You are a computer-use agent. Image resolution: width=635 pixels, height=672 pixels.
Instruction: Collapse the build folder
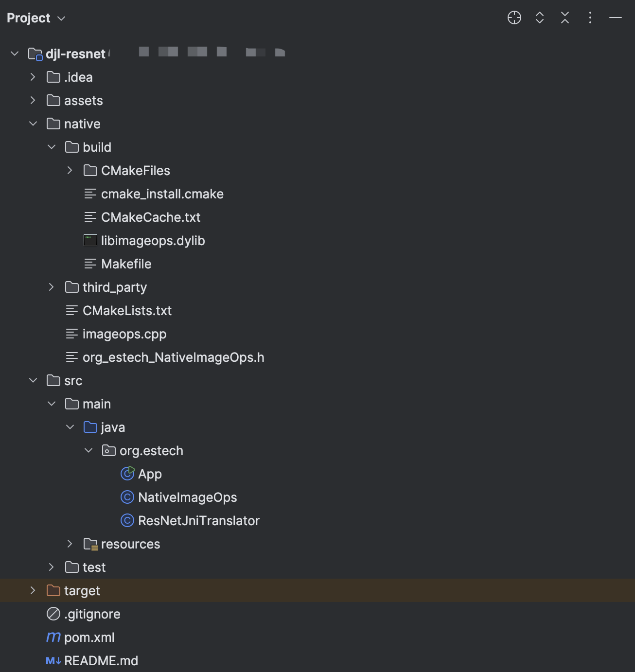[52, 147]
